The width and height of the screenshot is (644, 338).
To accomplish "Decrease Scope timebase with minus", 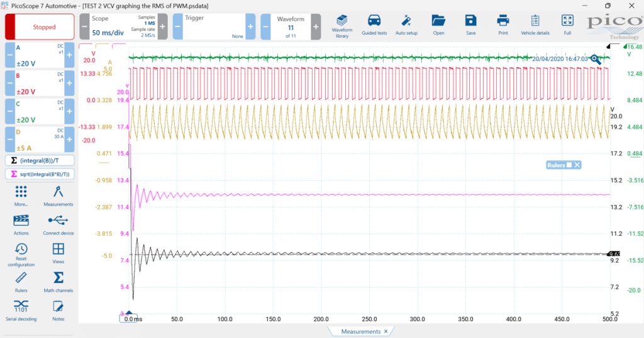I will click(x=84, y=26).
